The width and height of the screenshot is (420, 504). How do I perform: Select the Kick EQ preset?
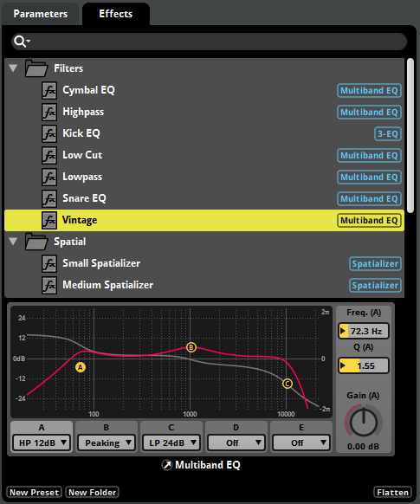204,133
